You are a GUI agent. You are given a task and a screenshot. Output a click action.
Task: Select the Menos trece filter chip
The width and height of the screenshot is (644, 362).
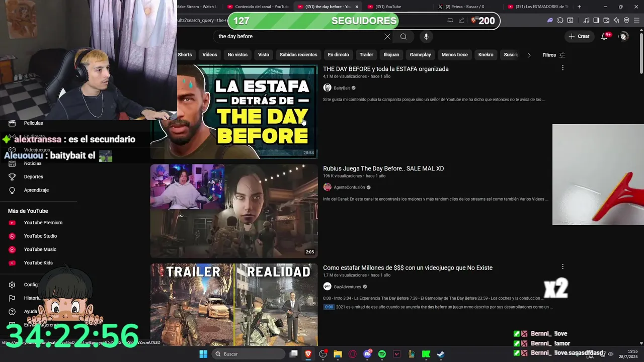pos(455,55)
